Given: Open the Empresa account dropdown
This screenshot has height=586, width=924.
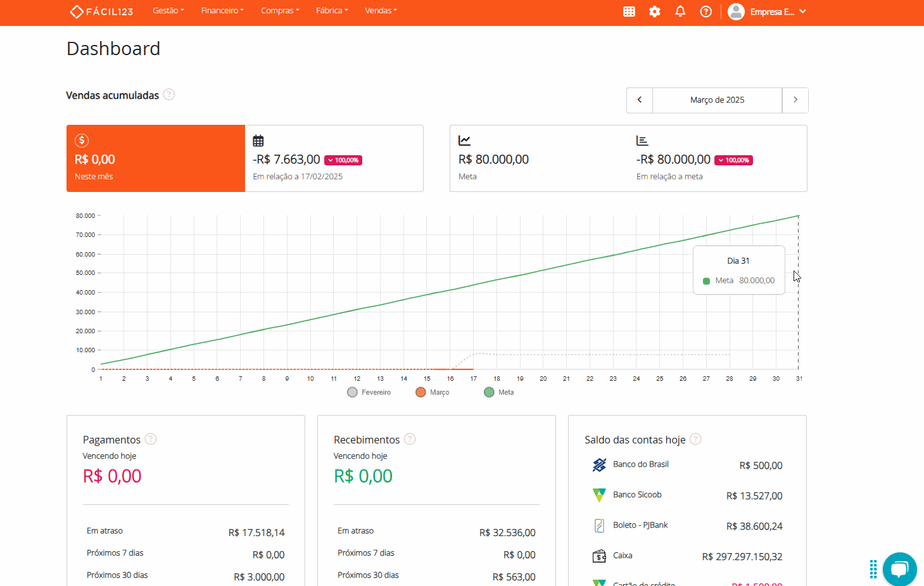Looking at the screenshot, I should pyautogui.click(x=767, y=11).
